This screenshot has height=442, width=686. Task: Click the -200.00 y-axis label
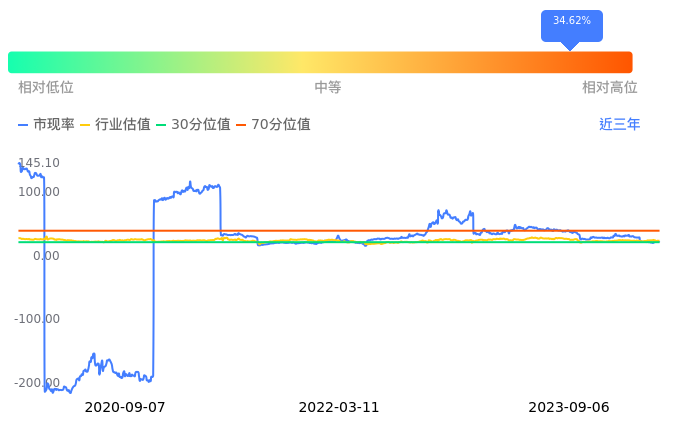coord(37,383)
